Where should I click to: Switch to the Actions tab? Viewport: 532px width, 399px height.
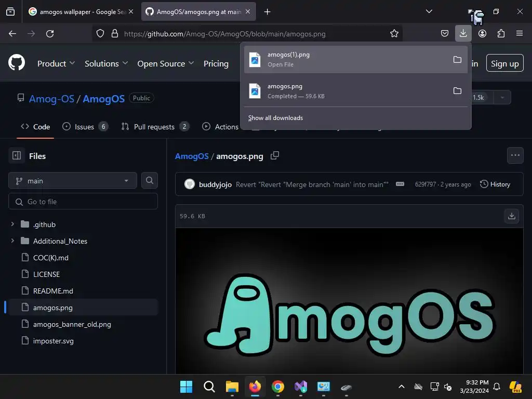[x=220, y=127]
